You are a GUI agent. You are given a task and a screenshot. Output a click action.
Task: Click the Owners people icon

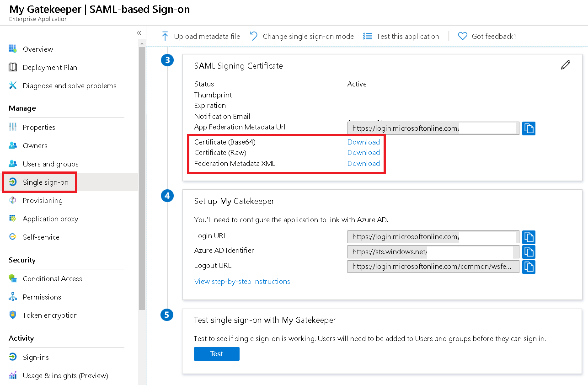pyautogui.click(x=13, y=145)
